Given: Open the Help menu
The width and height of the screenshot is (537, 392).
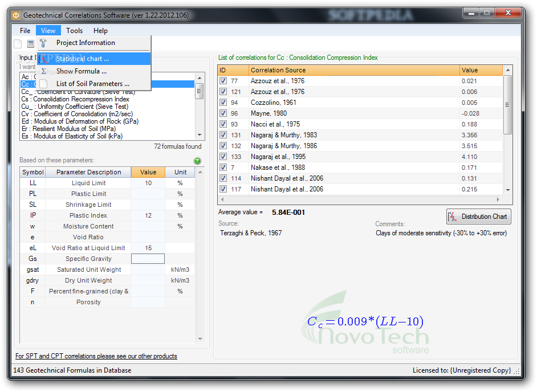Looking at the screenshot, I should [100, 30].
